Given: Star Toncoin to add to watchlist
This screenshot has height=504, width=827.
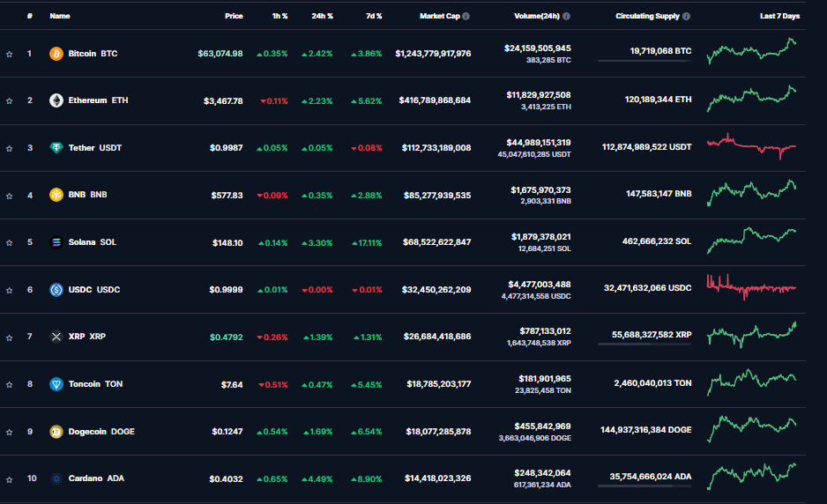Looking at the screenshot, I should coord(10,384).
